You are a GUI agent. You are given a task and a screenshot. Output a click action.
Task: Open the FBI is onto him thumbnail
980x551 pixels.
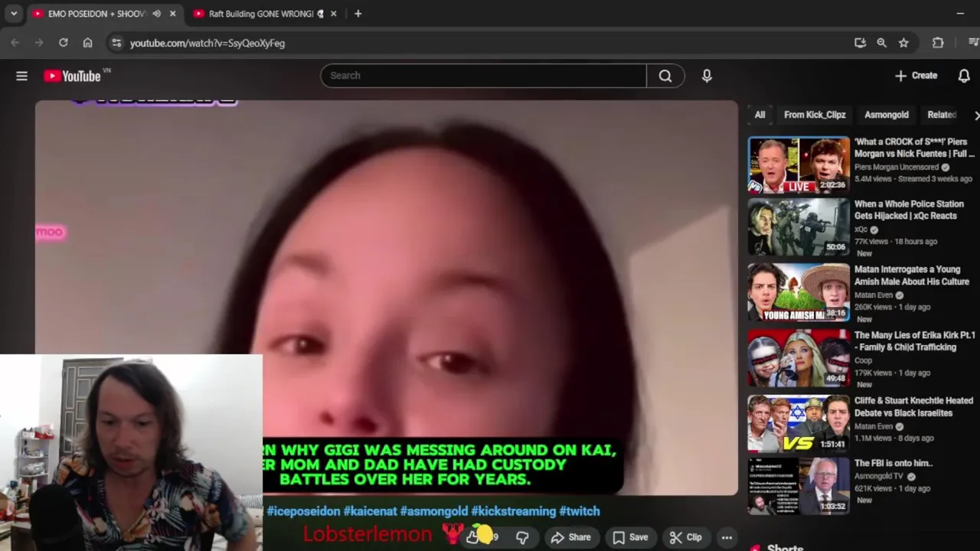click(x=799, y=486)
